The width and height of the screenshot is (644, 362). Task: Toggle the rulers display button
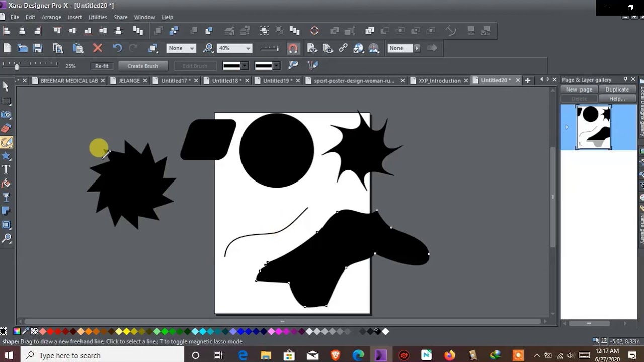click(x=270, y=48)
